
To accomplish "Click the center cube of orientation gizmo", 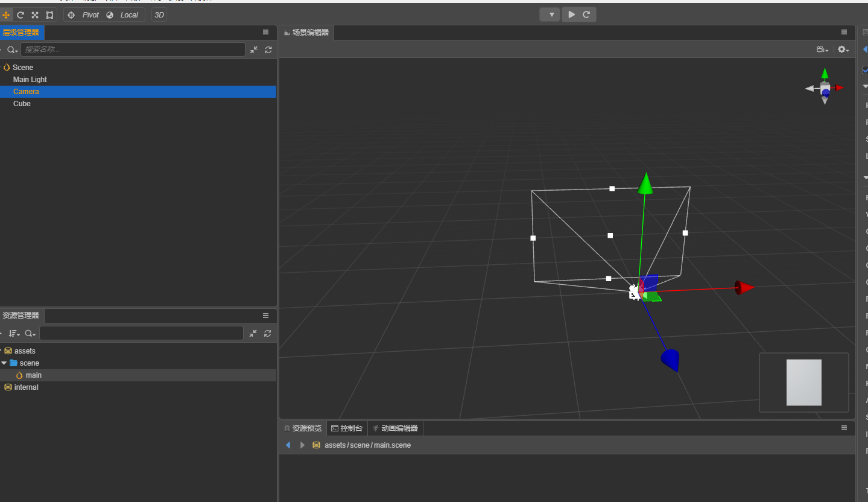I will pyautogui.click(x=825, y=89).
